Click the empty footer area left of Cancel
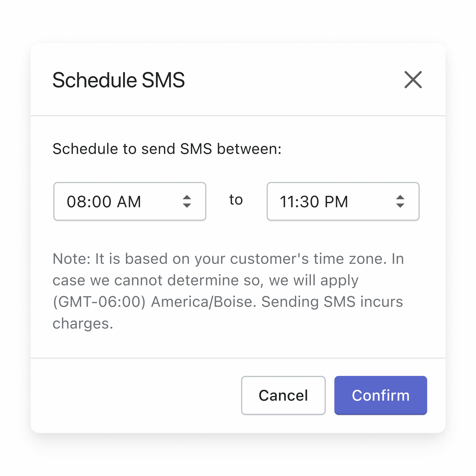476x476 pixels. pos(136,395)
